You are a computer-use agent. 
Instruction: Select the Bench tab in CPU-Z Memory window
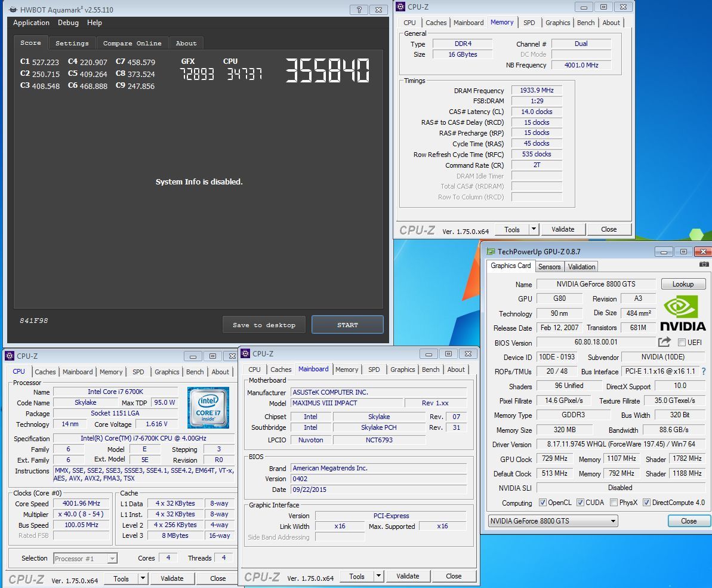(x=585, y=23)
